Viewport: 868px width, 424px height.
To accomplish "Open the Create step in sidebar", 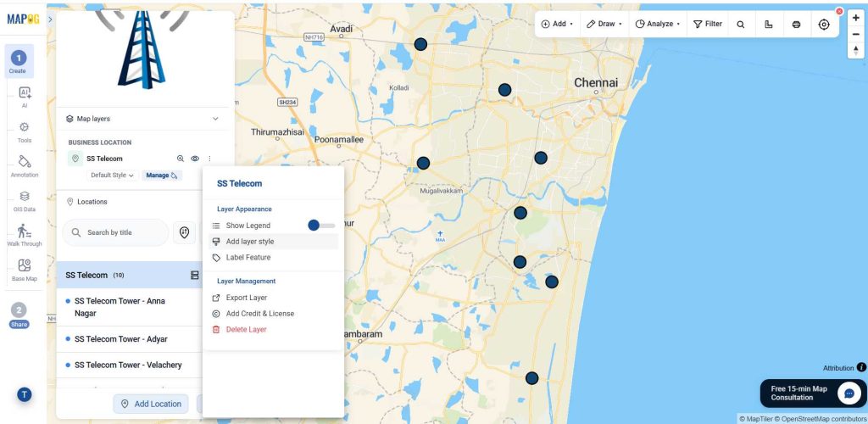I will click(x=19, y=61).
